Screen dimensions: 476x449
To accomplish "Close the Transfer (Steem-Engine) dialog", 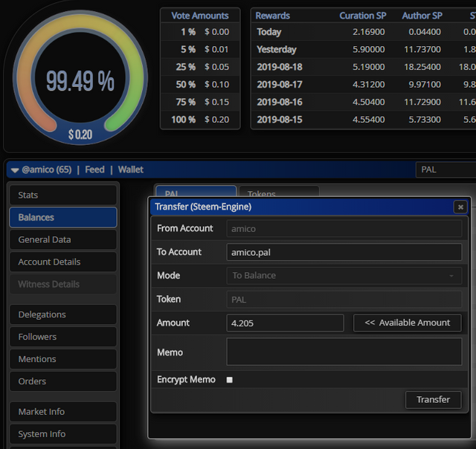I will click(x=460, y=207).
